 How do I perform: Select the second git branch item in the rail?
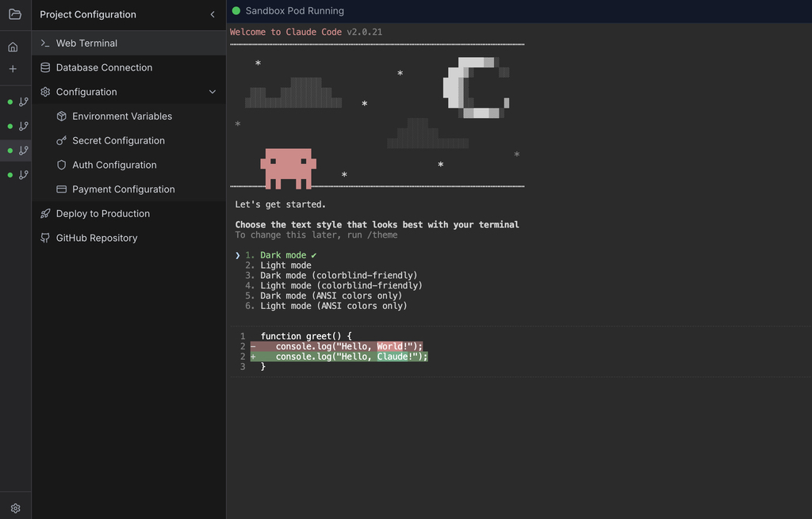[17, 126]
